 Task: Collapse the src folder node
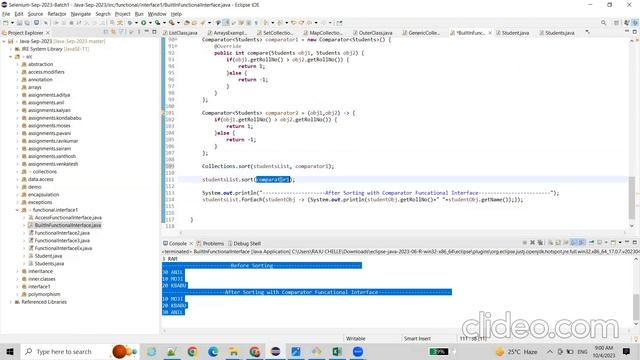(x=11, y=57)
